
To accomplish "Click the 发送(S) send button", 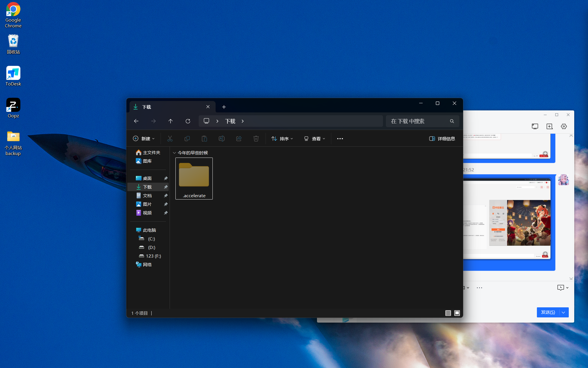I will (x=548, y=312).
